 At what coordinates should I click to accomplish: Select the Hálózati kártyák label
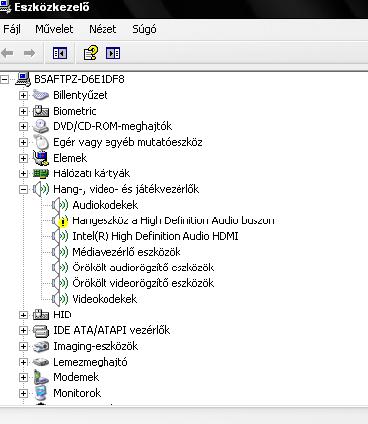pyautogui.click(x=92, y=173)
